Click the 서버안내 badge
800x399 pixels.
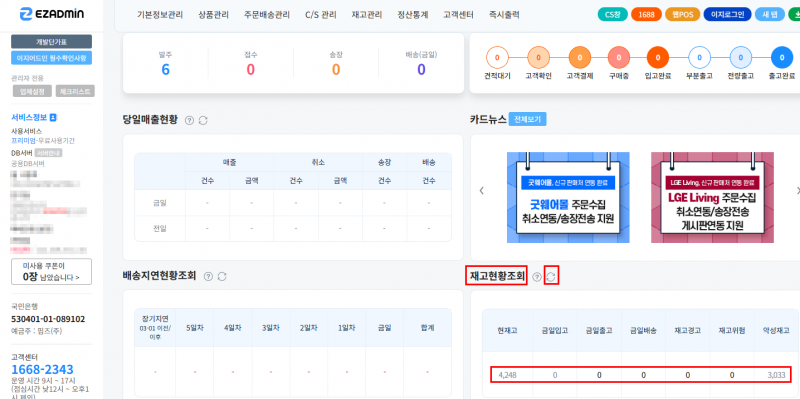click(49, 153)
